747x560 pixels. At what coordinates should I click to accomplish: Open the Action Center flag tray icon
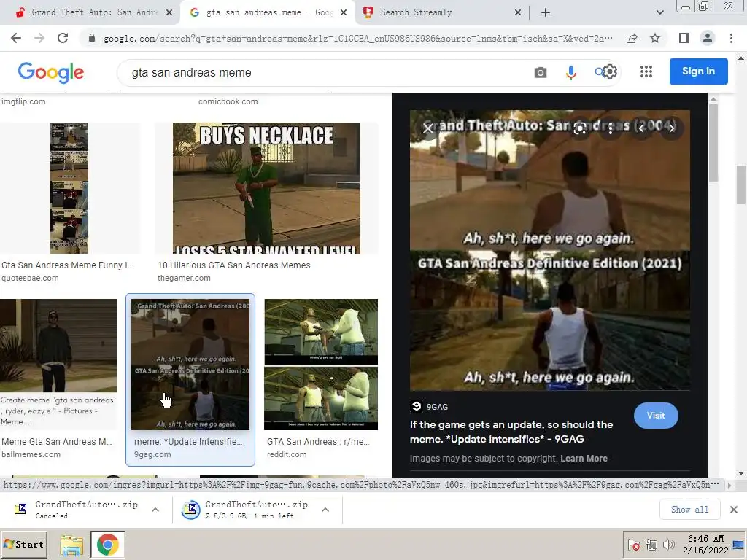pyautogui.click(x=634, y=544)
